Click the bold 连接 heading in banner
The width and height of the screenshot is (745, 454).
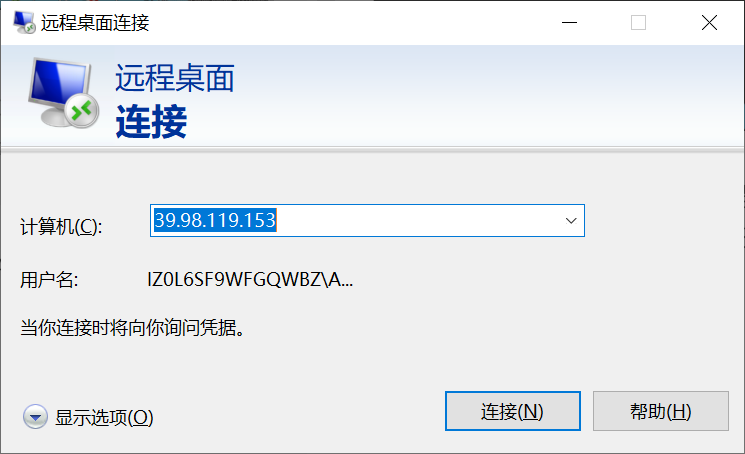(x=151, y=122)
